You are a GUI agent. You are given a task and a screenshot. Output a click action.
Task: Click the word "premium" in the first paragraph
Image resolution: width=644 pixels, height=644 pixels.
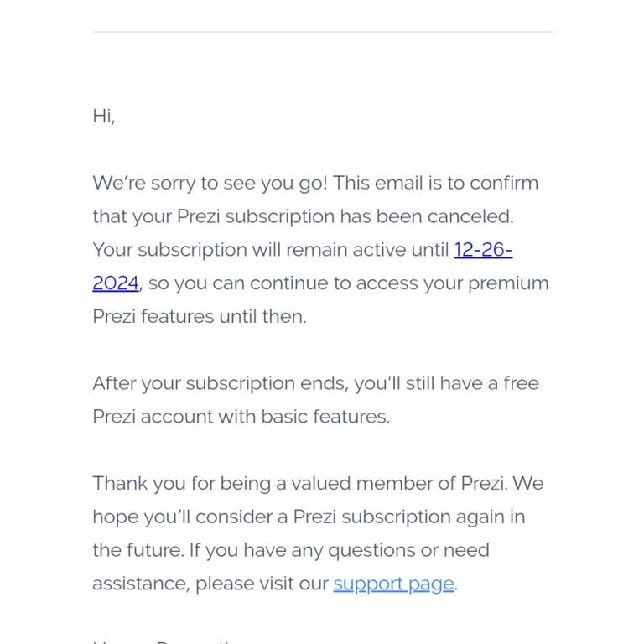[x=508, y=283]
